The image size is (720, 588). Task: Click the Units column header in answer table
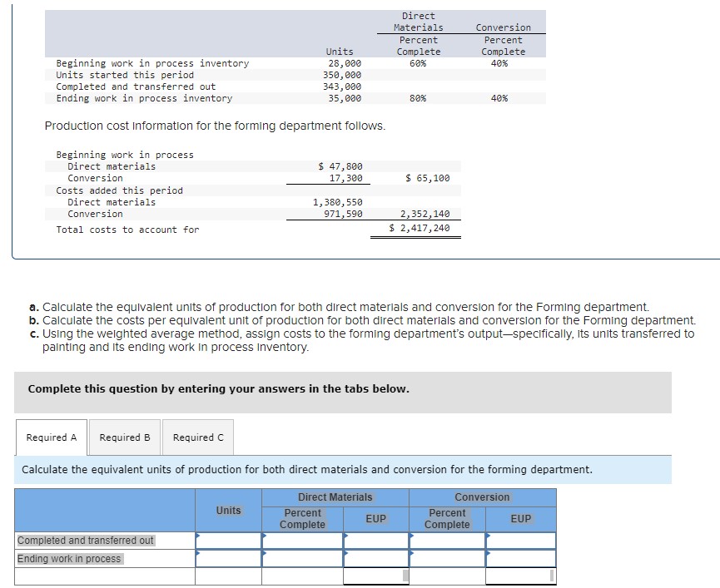pyautogui.click(x=228, y=511)
